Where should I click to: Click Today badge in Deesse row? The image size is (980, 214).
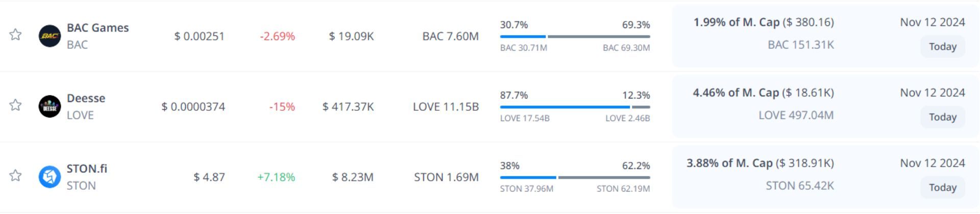pyautogui.click(x=942, y=117)
